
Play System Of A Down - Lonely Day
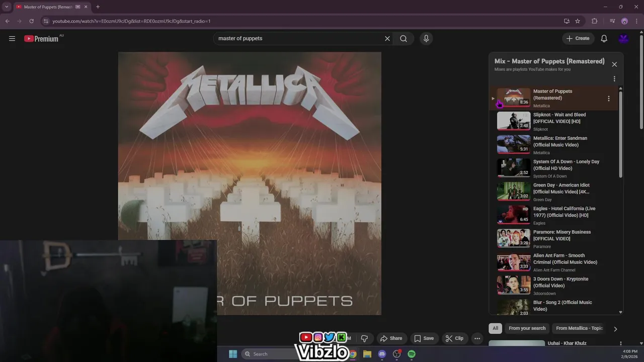point(553,168)
